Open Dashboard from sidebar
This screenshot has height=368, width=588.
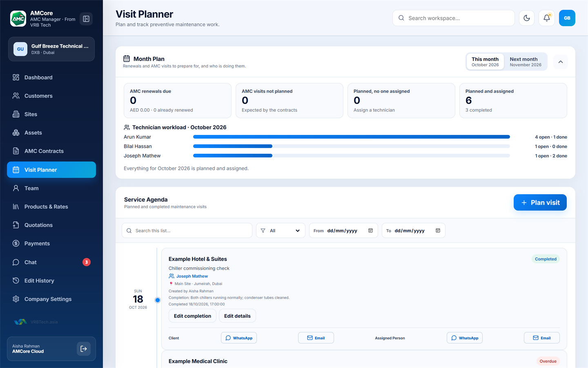coord(51,77)
